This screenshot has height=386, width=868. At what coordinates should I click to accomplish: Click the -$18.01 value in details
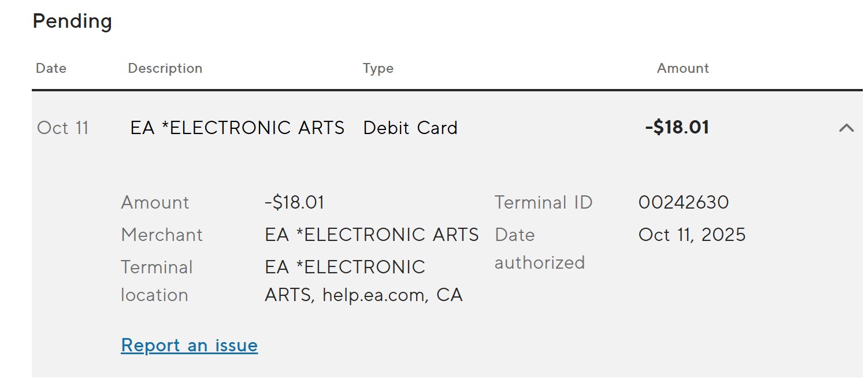(x=294, y=202)
